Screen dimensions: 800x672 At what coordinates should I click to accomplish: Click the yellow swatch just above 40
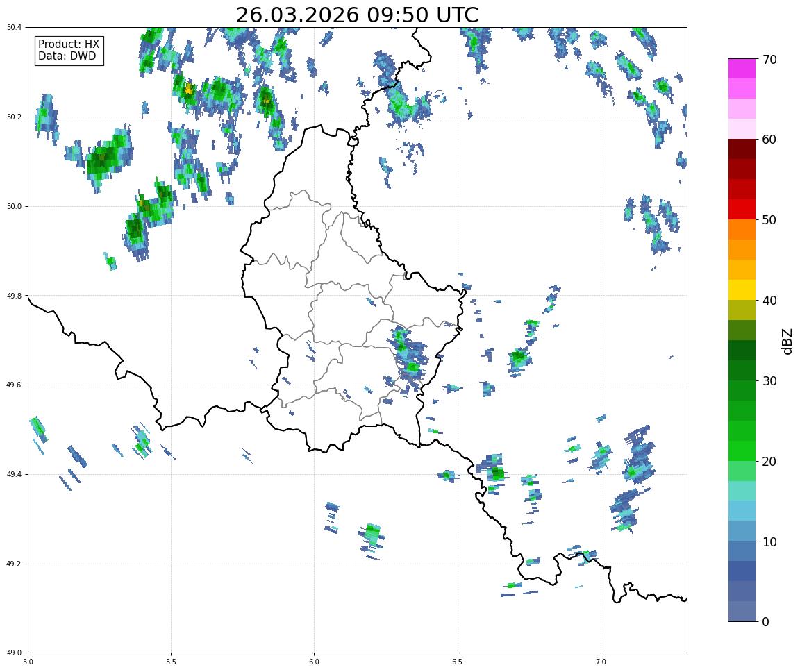(742, 289)
